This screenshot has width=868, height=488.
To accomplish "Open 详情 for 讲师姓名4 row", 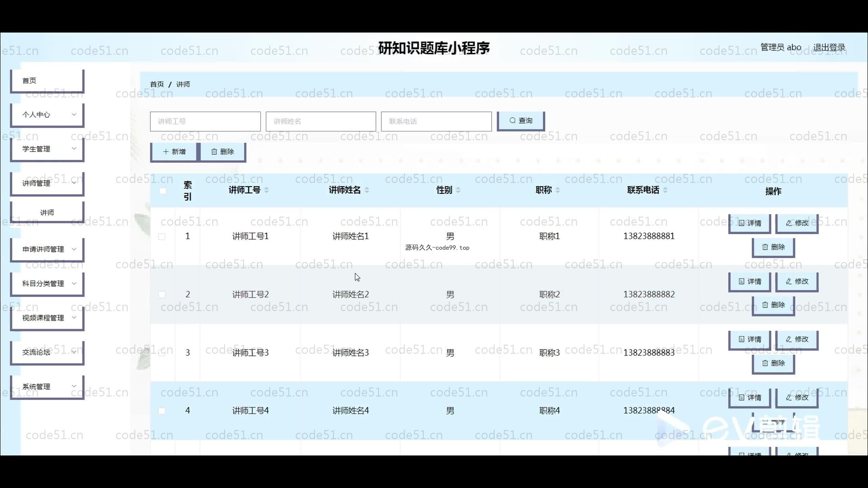I will (750, 398).
